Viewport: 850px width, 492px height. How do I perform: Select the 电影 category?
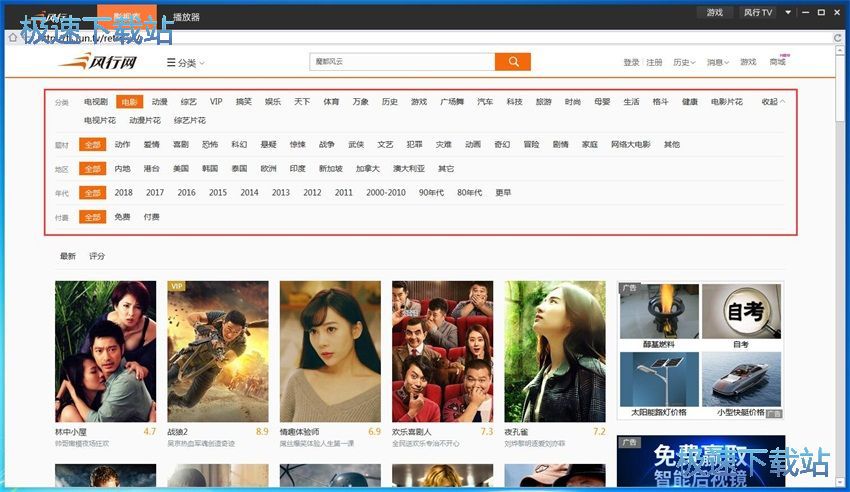pyautogui.click(x=130, y=101)
